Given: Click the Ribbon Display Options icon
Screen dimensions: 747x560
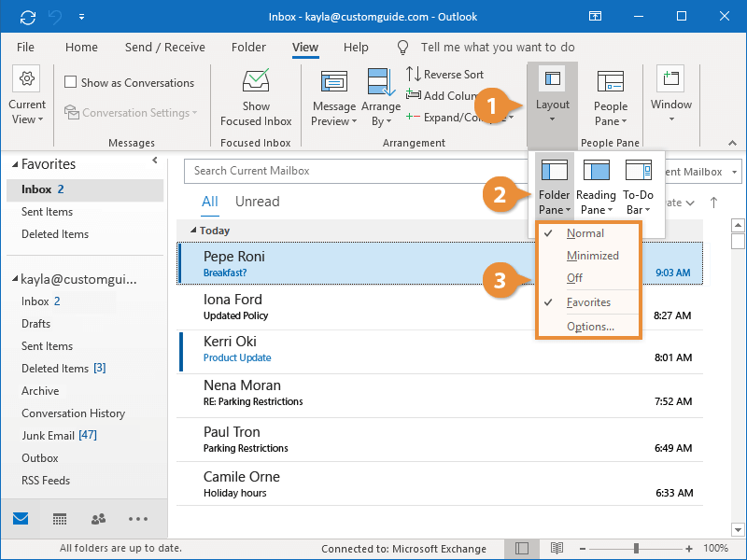Looking at the screenshot, I should pyautogui.click(x=595, y=16).
